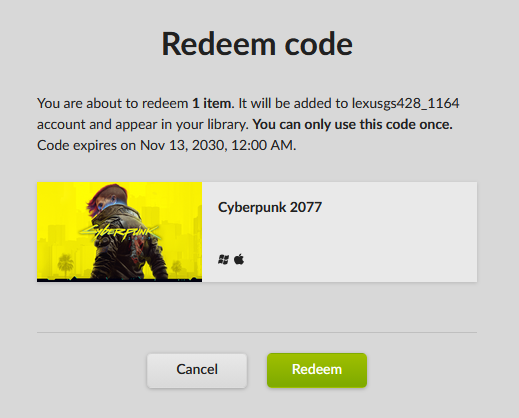This screenshot has width=519, height=418.
Task: Click the character figure in the artwork
Action: pyautogui.click(x=125, y=231)
